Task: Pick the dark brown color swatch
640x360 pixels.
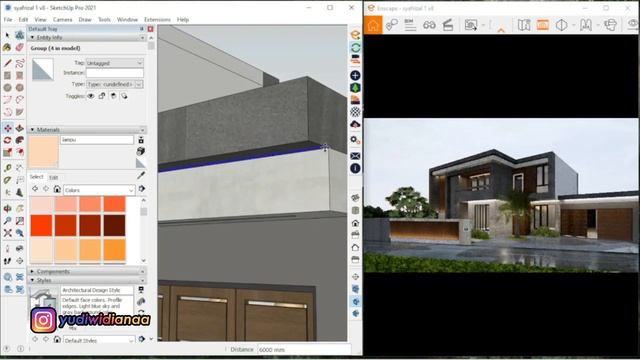Action: (x=114, y=225)
